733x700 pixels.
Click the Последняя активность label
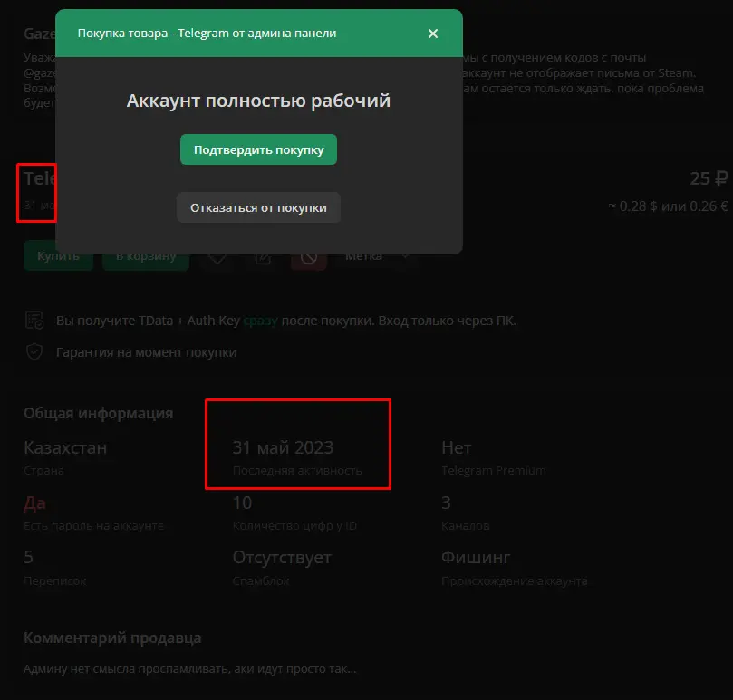click(297, 471)
